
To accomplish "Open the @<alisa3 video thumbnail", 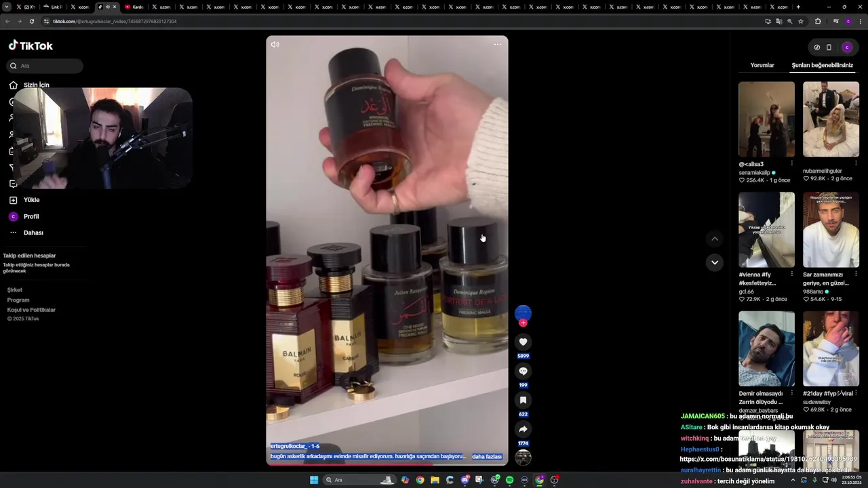I will pos(766,119).
